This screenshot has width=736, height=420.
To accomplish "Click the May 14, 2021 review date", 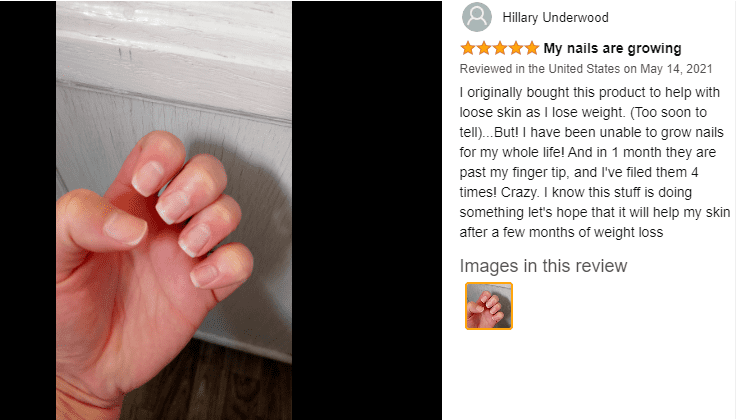I will click(x=676, y=69).
